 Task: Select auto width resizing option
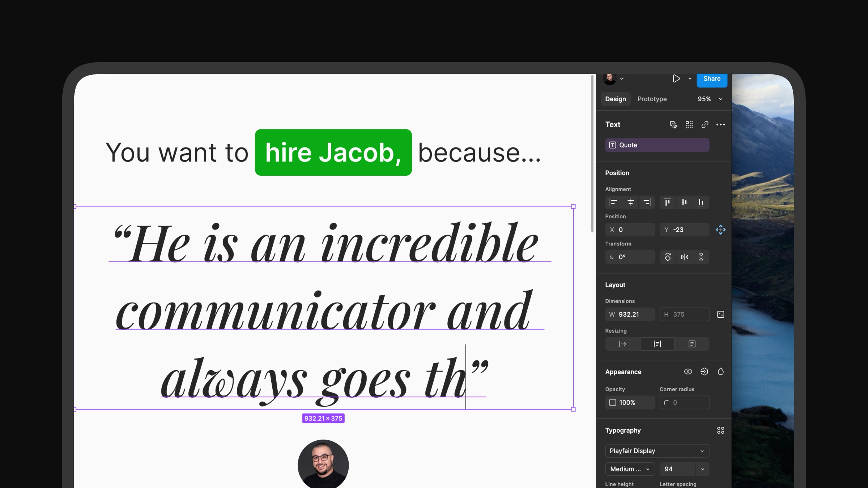coord(622,344)
